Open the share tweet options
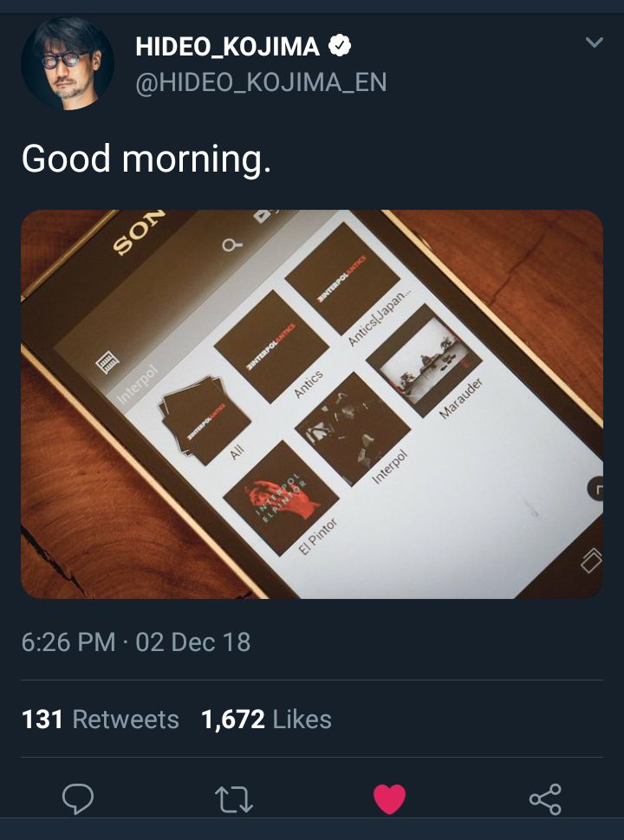The height and width of the screenshot is (840, 624). [x=545, y=798]
